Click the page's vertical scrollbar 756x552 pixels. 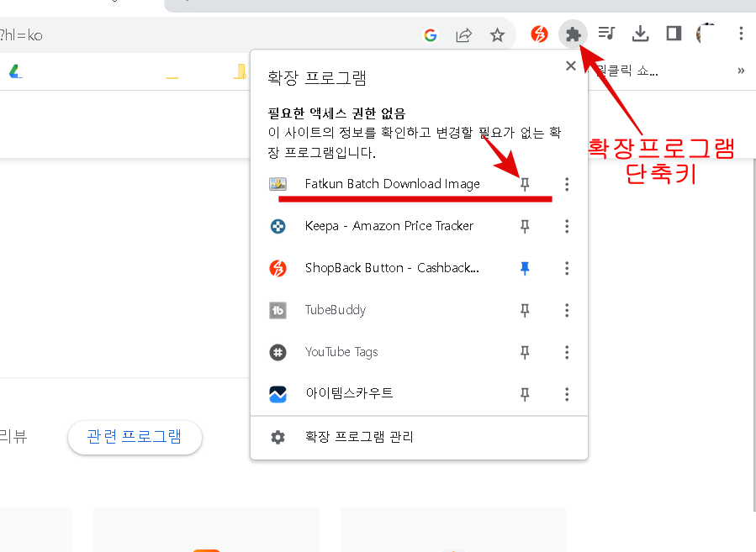753,334
